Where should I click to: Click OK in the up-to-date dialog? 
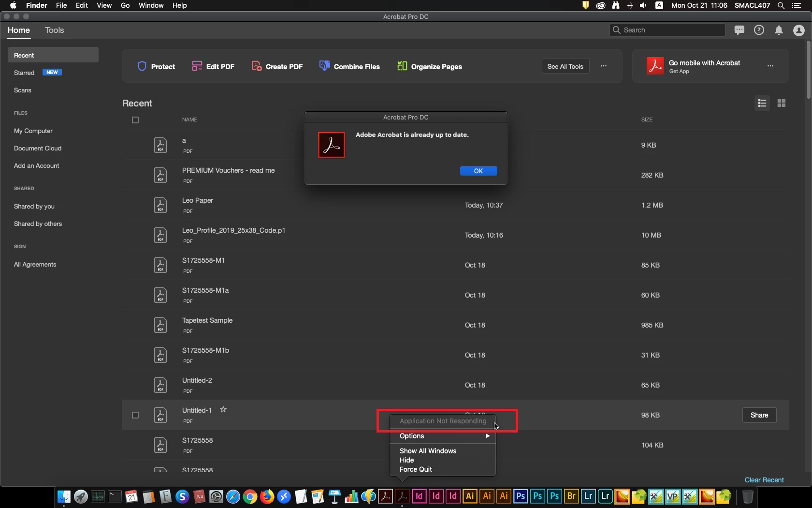click(478, 171)
